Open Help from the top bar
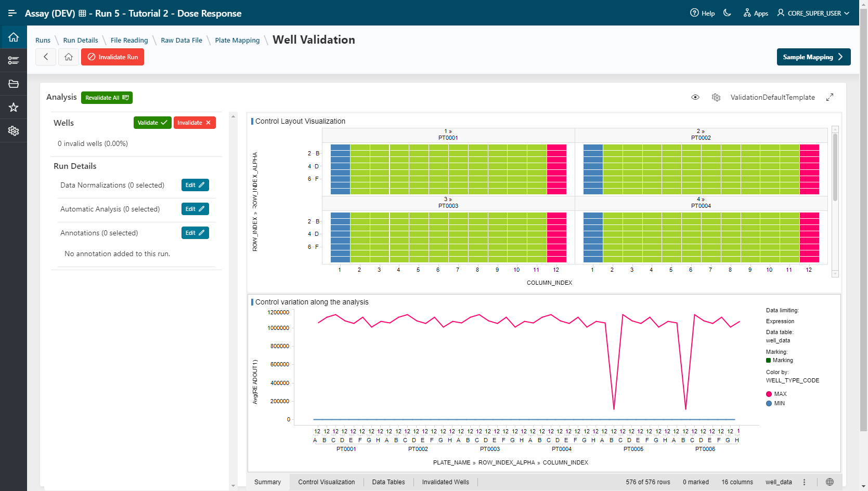 pos(702,13)
